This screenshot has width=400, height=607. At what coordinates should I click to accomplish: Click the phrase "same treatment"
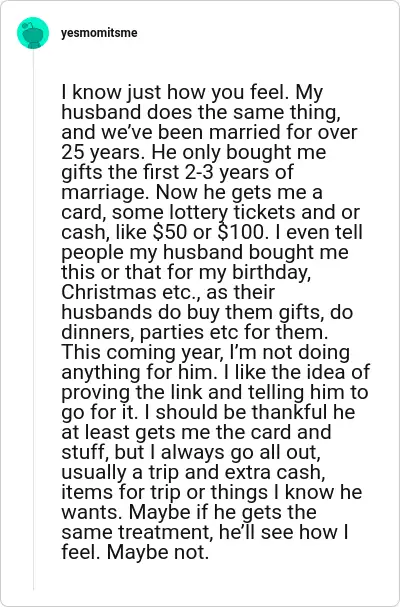point(137,533)
